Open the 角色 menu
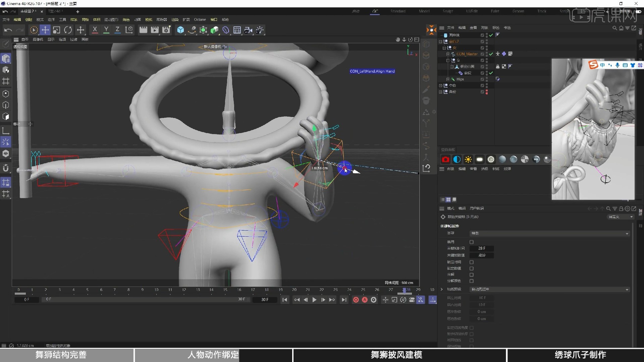This screenshot has width=644, height=362. coord(126,19)
